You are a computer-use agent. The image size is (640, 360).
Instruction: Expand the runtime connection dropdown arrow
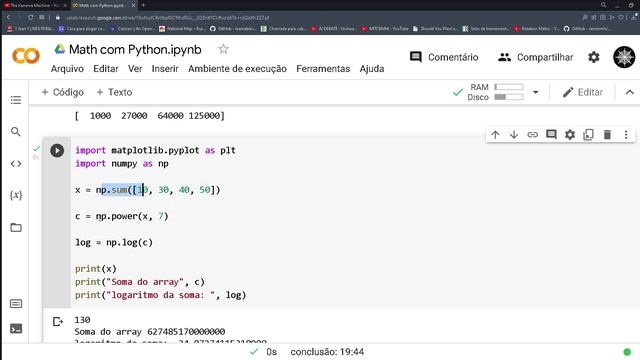coord(536,92)
